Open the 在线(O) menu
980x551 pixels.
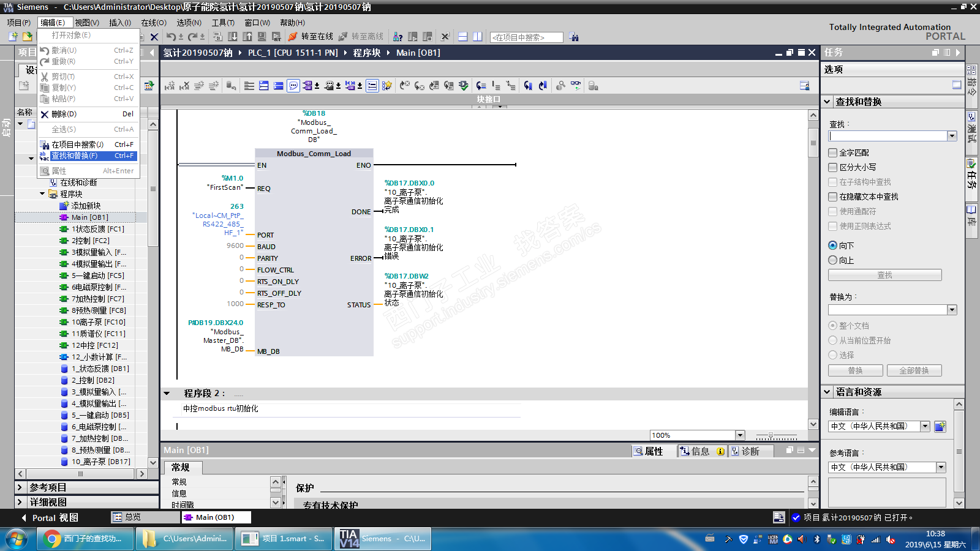point(154,23)
